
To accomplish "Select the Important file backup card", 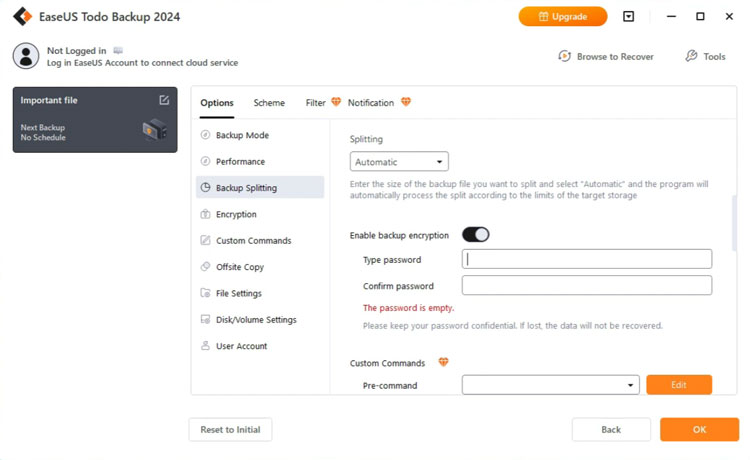I will click(95, 120).
